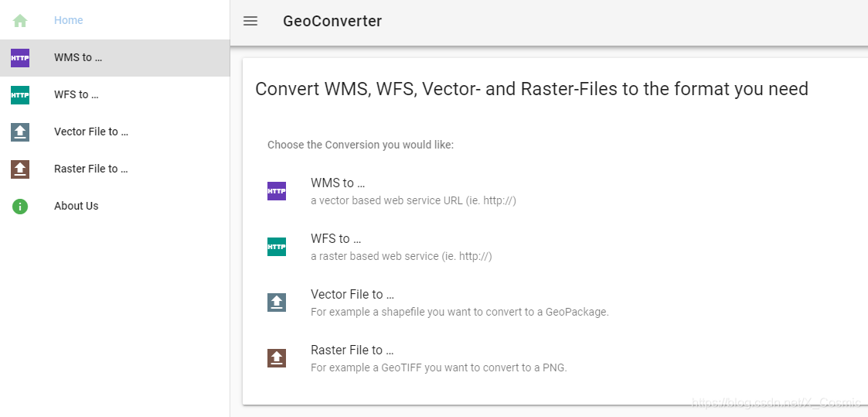
Task: Click the teal HTTP icon in sidebar
Action: click(x=20, y=94)
